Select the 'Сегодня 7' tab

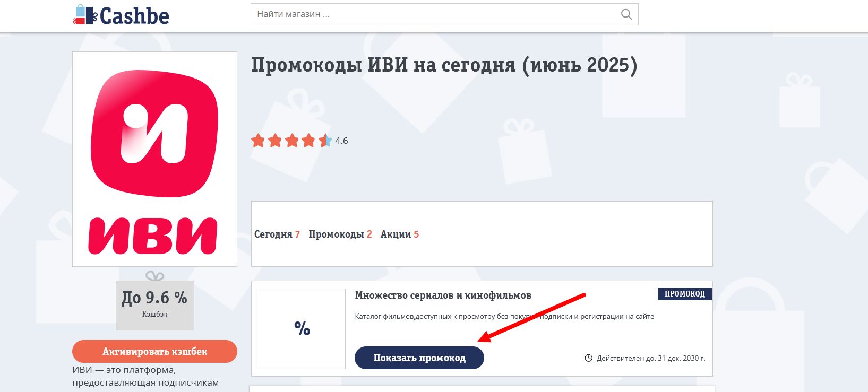pyautogui.click(x=277, y=234)
